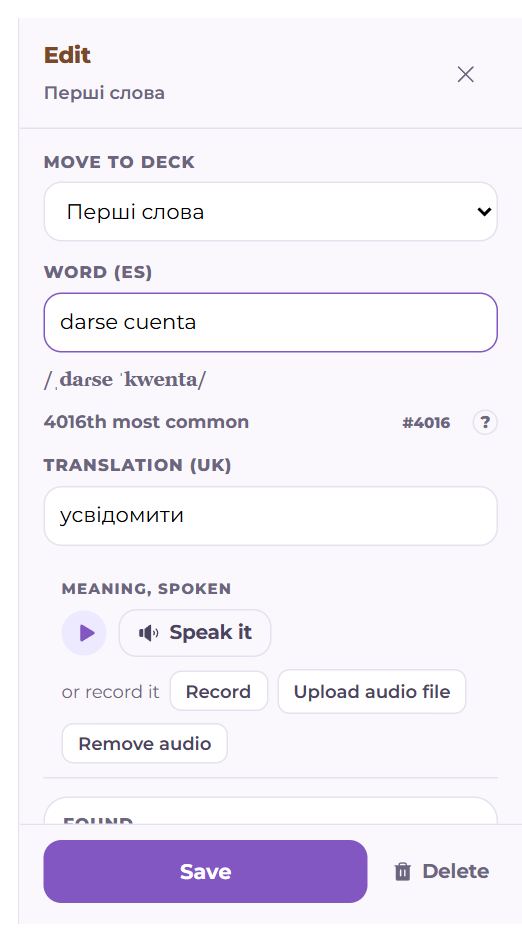Viewport: 522px width, 941px height.
Task: Click the WORD (ES) label
Action: point(98,272)
